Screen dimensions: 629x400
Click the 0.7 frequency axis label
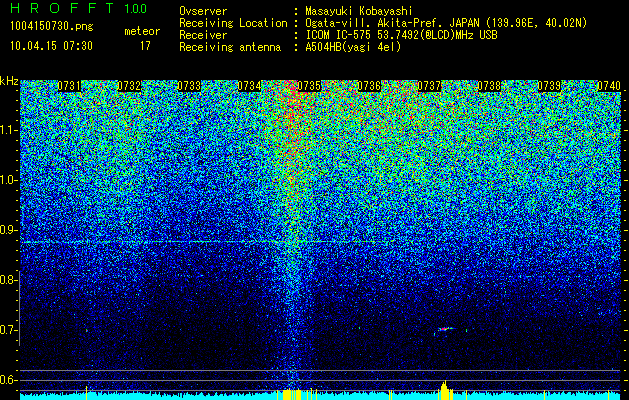click(8, 330)
